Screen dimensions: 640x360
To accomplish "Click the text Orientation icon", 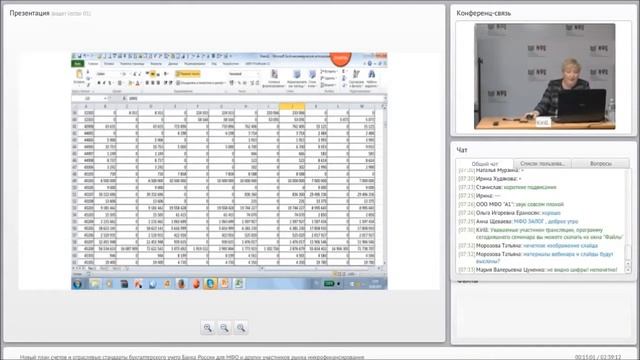I will pyautogui.click(x=165, y=74).
